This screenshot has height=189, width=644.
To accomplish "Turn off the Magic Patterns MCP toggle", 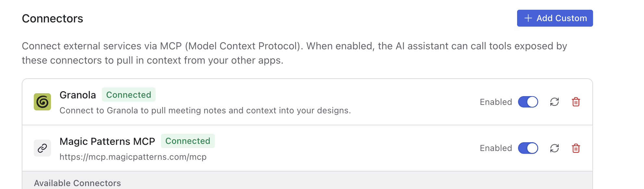I will pyautogui.click(x=528, y=148).
